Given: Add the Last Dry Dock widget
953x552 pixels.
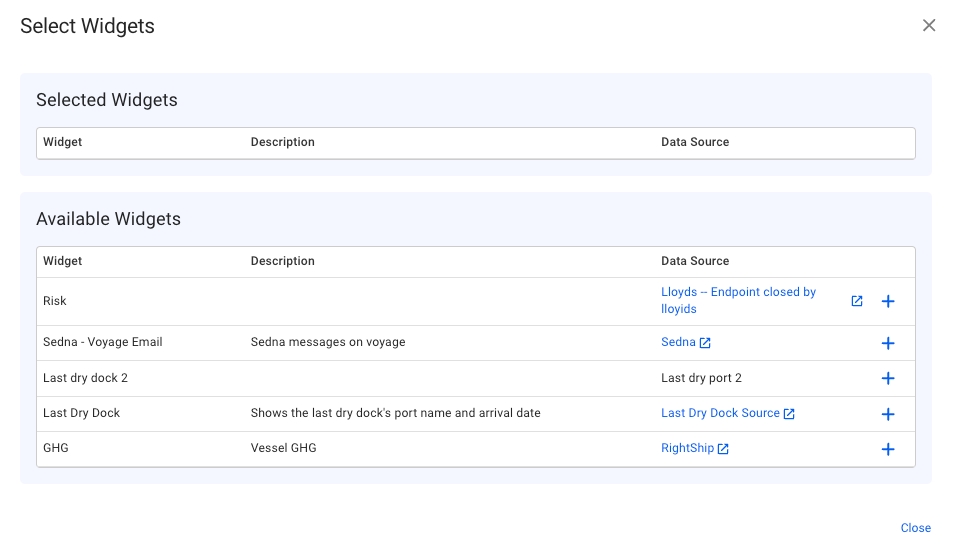Looking at the screenshot, I should tap(887, 414).
